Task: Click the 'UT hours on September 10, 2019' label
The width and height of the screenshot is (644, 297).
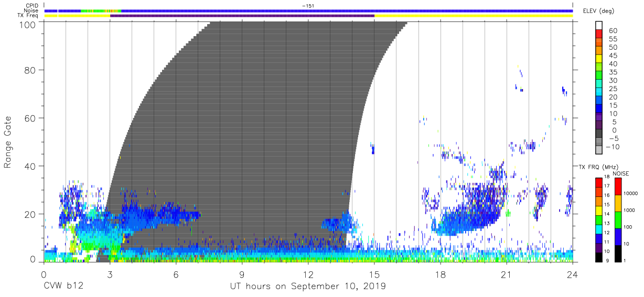Action: click(x=308, y=287)
